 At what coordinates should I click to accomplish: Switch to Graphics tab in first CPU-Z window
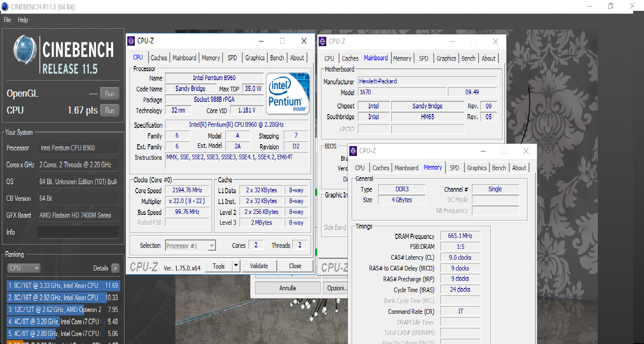[255, 58]
